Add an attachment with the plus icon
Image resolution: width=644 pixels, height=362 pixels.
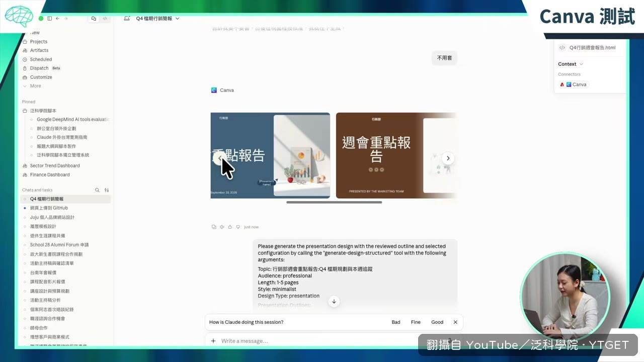point(213,341)
